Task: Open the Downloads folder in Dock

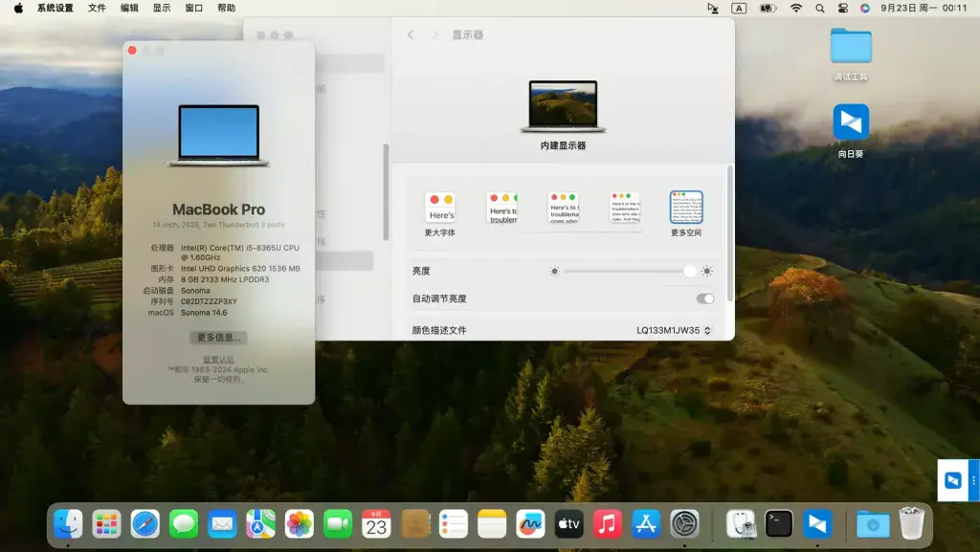Action: 873,523
